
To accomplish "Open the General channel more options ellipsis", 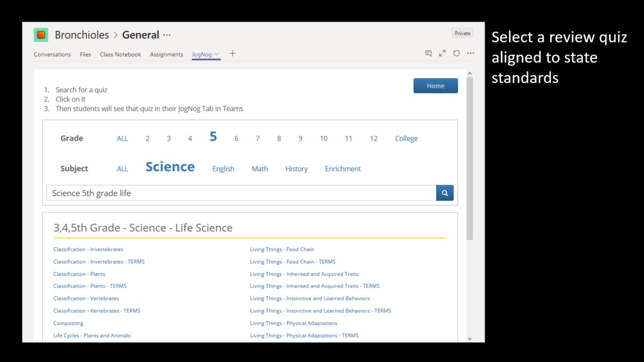I will click(x=167, y=35).
